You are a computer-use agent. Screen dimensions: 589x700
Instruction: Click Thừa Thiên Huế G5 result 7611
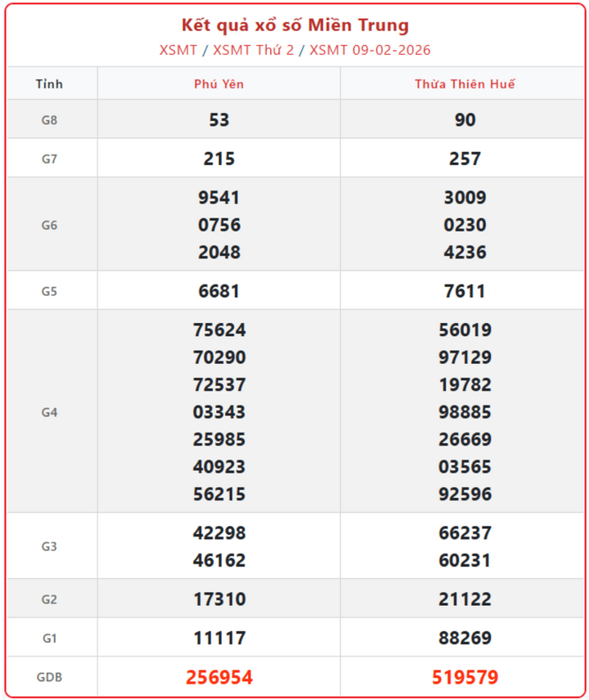click(465, 291)
